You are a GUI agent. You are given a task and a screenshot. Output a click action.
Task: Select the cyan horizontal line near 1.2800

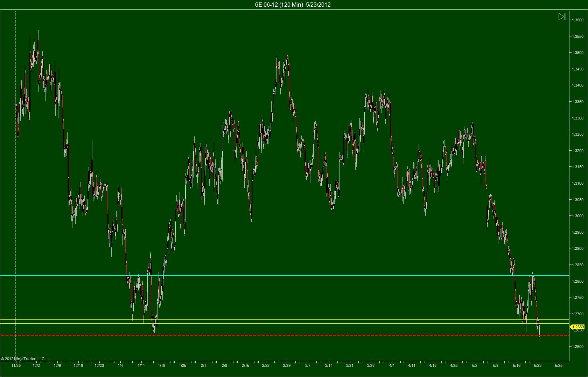pyautogui.click(x=285, y=276)
